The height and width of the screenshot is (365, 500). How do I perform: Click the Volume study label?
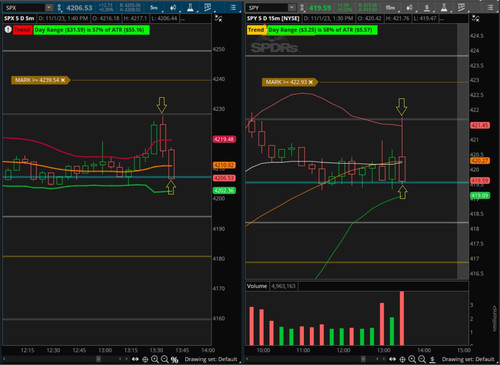point(257,286)
